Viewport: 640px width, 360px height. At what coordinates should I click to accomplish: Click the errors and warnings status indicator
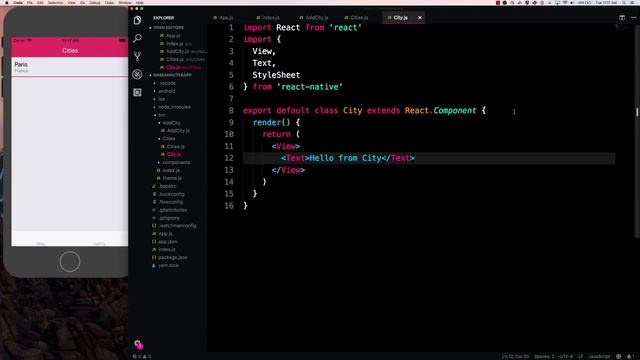(142, 356)
